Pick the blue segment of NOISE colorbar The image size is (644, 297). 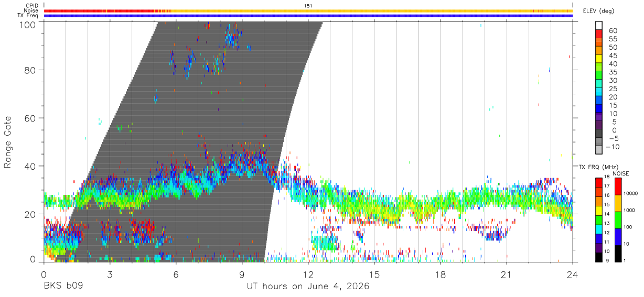(x=618, y=236)
